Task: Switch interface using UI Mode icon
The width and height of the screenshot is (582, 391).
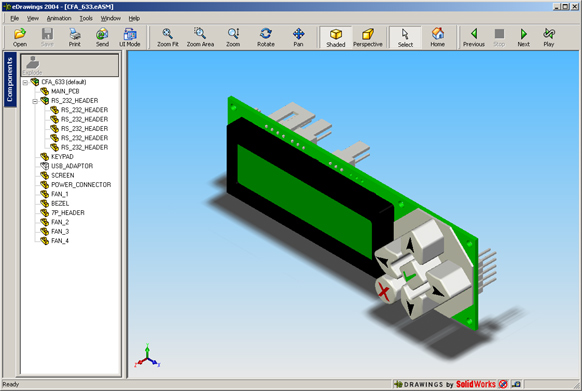Action: coord(130,37)
